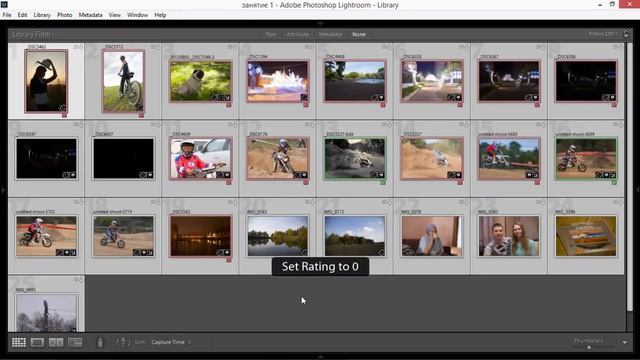Select the Text filter tab
640x360 pixels.
pyautogui.click(x=271, y=34)
